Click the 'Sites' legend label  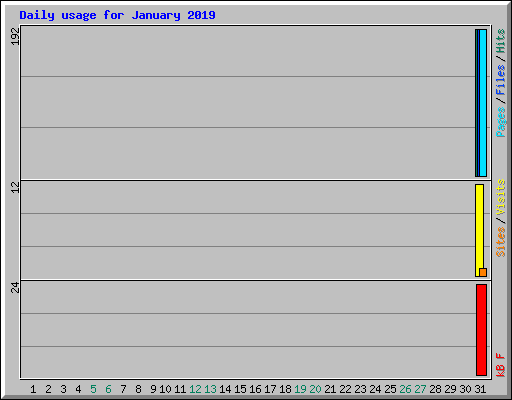tap(501, 242)
